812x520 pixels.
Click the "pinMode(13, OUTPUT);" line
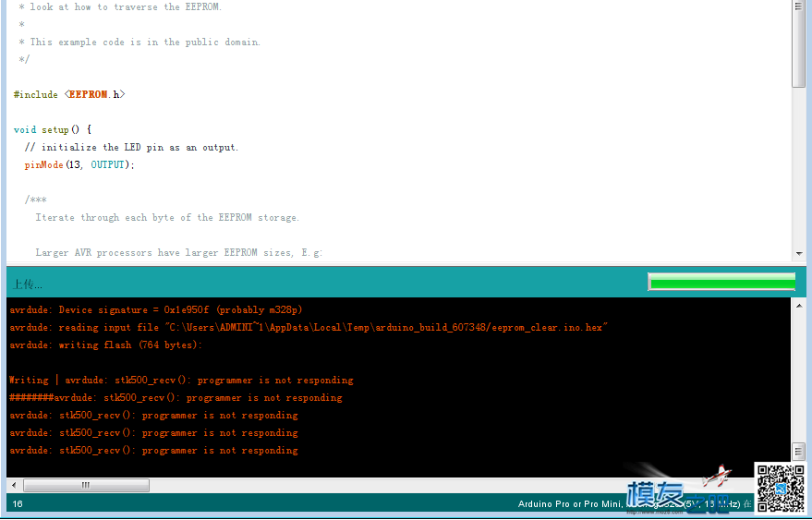(79, 164)
